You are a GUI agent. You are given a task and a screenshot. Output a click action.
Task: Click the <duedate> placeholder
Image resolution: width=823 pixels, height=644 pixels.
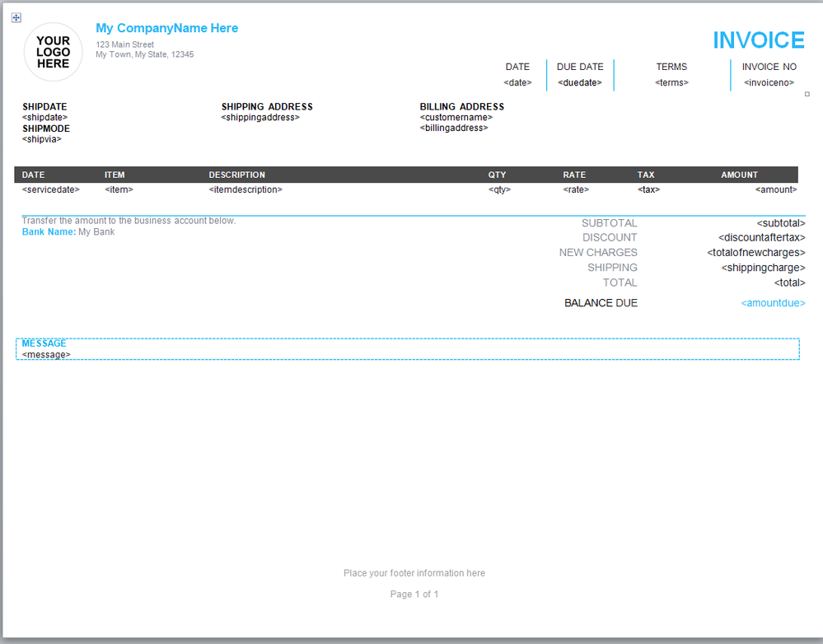580,82
